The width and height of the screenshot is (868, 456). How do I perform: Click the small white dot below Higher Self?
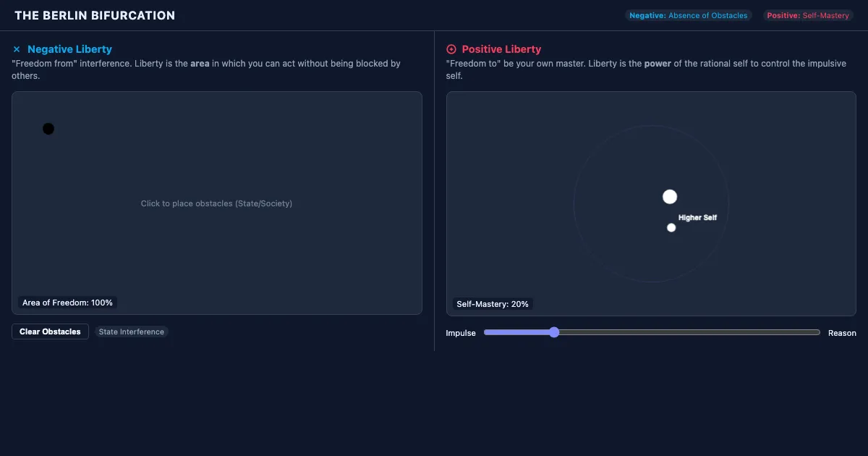[671, 227]
